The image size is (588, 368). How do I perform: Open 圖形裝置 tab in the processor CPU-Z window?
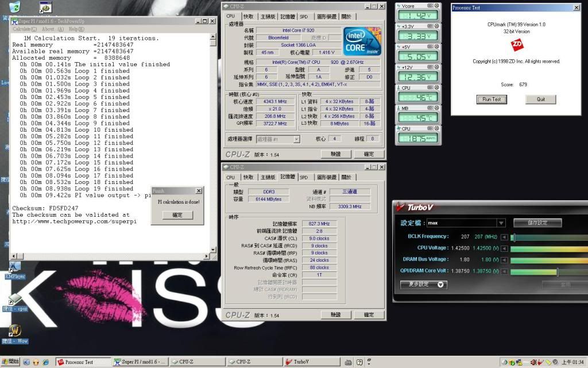pyautogui.click(x=326, y=17)
